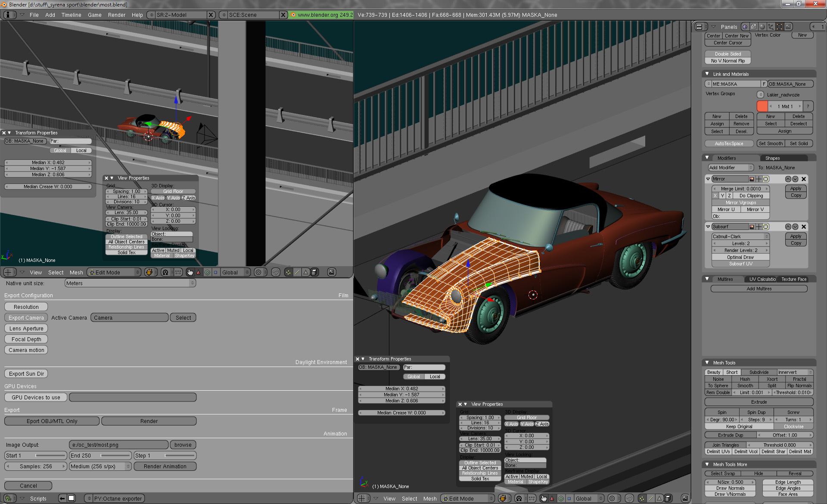Switch to the Shapes tab

point(772,158)
